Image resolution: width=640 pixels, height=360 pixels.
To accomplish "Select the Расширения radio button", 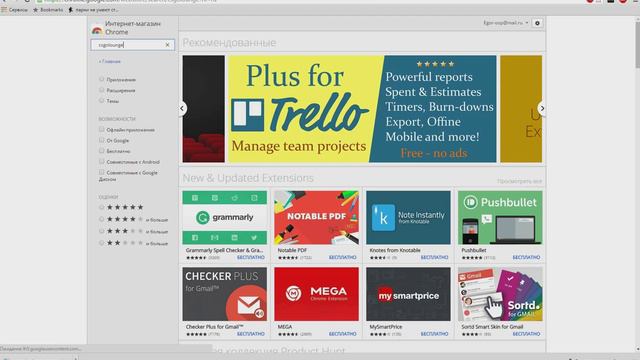I will click(101, 90).
